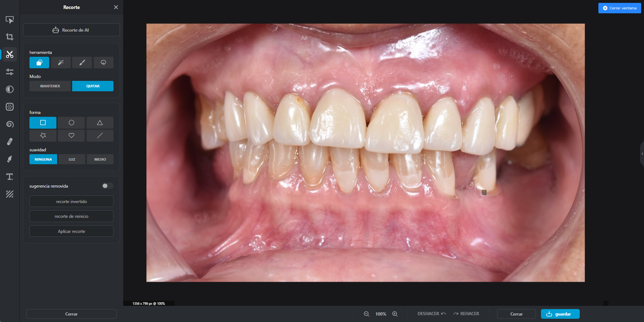Image resolution: width=644 pixels, height=322 pixels.
Task: Select the Draw brush tool in sidebar
Action: (x=10, y=159)
